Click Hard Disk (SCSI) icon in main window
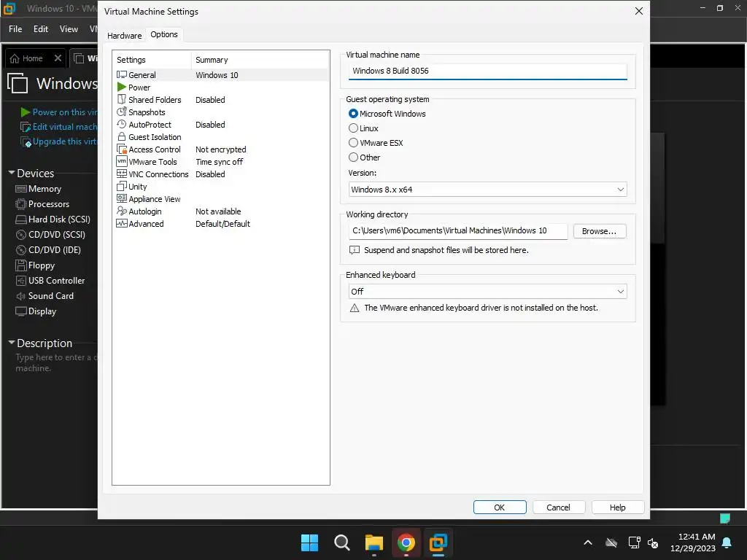 (x=20, y=219)
